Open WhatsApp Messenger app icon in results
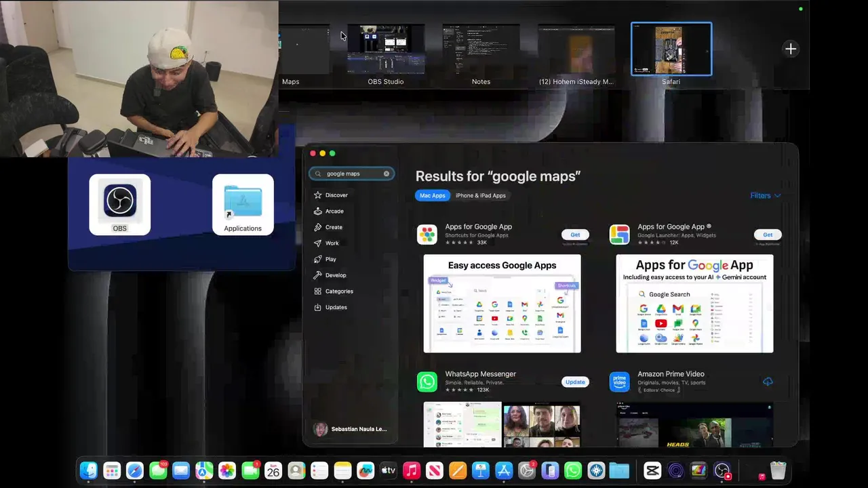 coord(427,382)
